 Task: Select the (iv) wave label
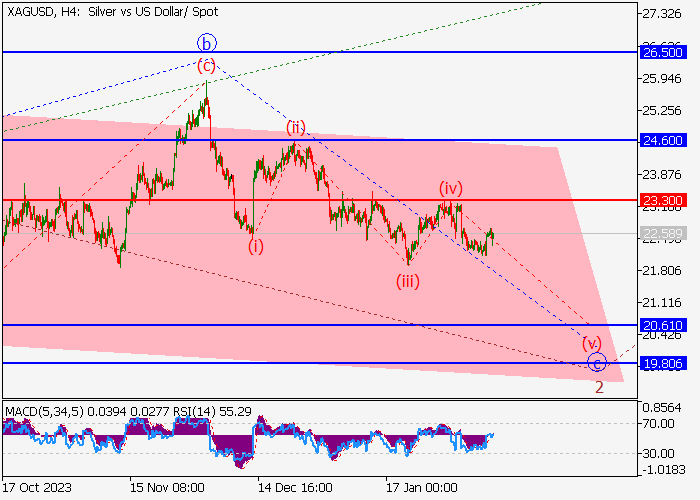pyautogui.click(x=450, y=188)
